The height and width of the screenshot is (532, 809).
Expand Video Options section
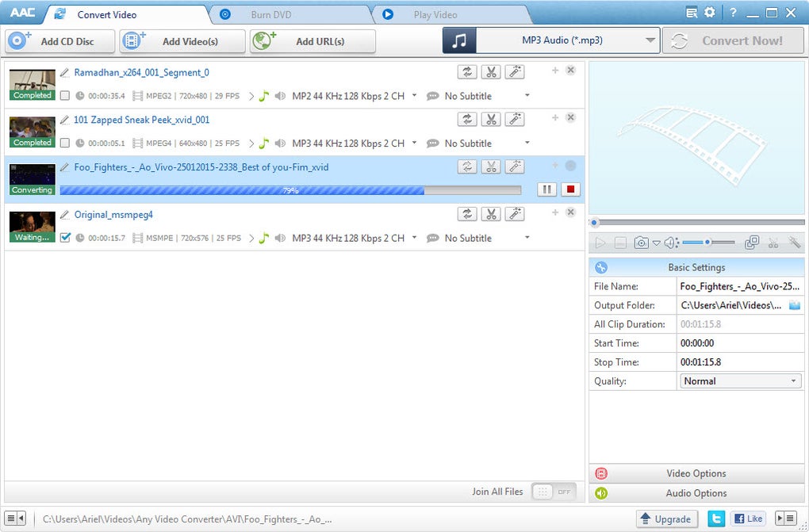coord(696,473)
